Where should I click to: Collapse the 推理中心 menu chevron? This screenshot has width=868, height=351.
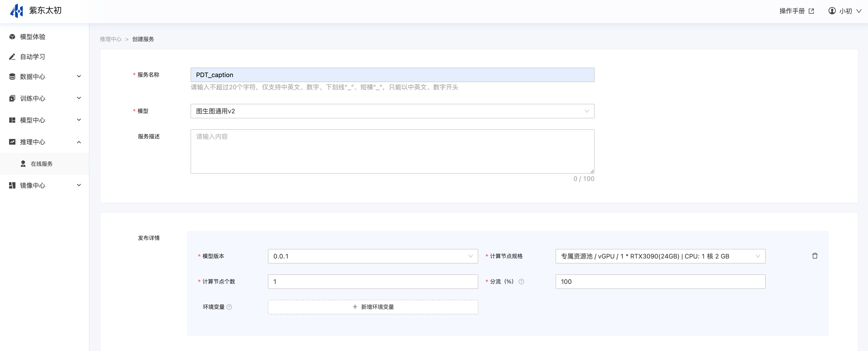(79, 142)
